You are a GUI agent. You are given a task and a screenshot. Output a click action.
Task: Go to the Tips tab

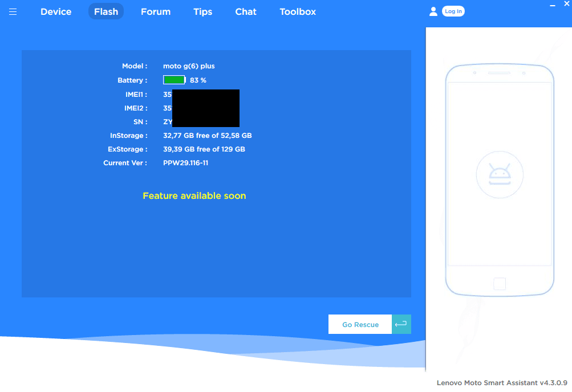click(203, 11)
